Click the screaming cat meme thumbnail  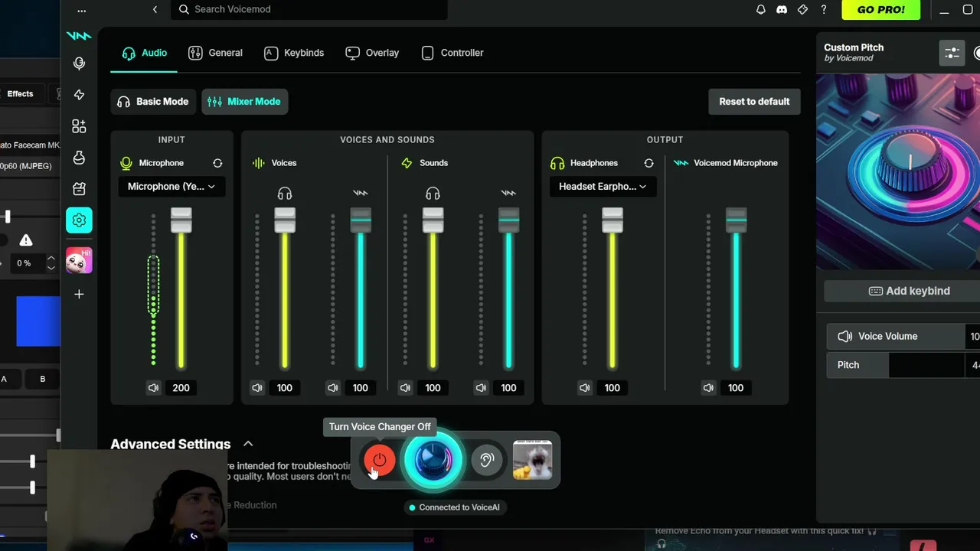532,460
